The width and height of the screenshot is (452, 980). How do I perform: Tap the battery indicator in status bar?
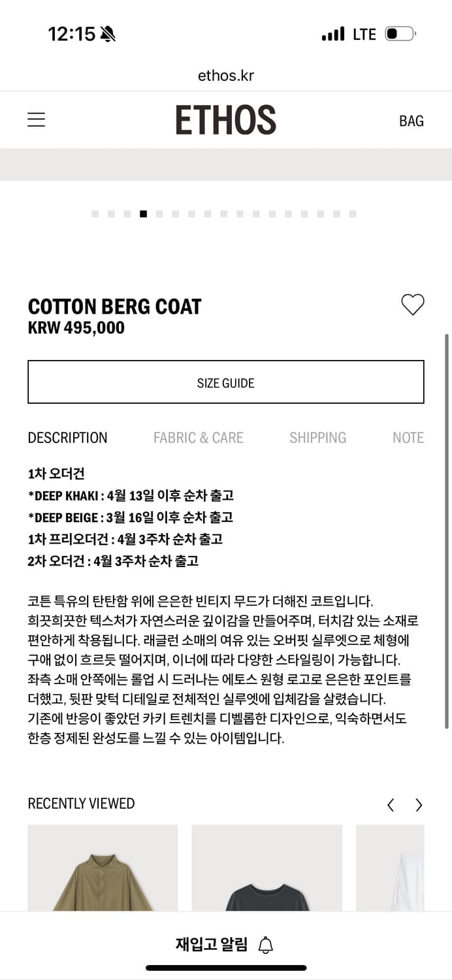pyautogui.click(x=400, y=33)
